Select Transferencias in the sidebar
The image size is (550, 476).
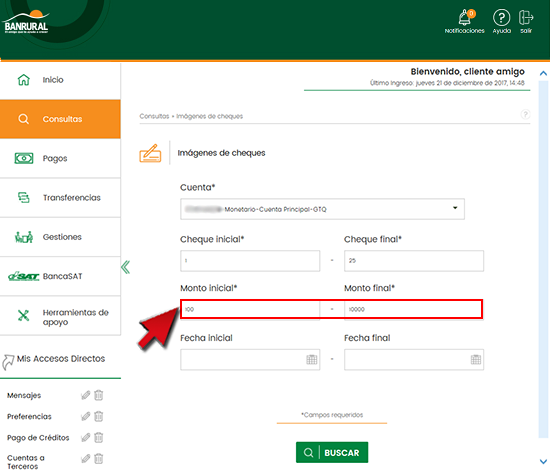(60, 197)
